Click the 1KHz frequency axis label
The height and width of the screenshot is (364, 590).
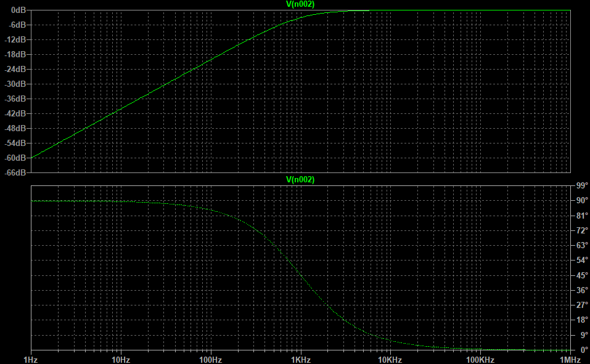300,359
